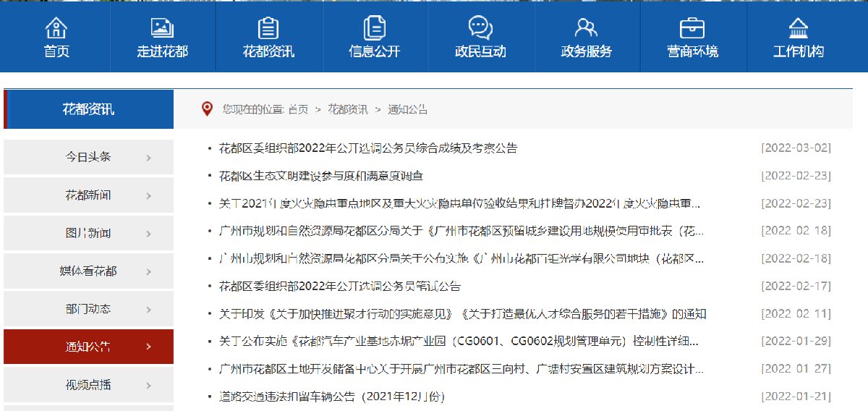
Task: Click the 营商环境 briefcase icon
Action: point(692,28)
